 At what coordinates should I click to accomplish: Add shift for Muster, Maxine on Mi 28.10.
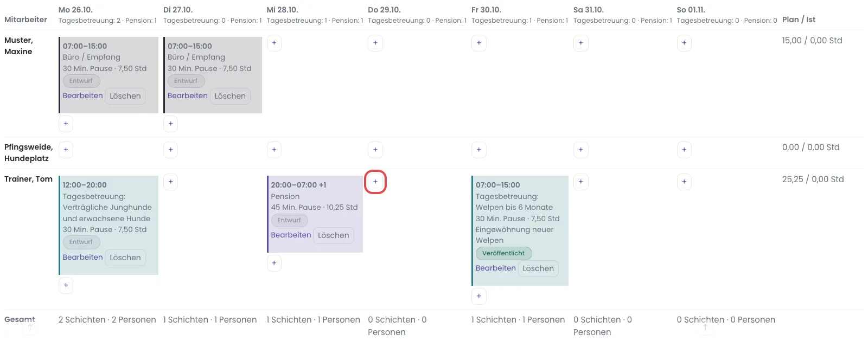tap(274, 43)
